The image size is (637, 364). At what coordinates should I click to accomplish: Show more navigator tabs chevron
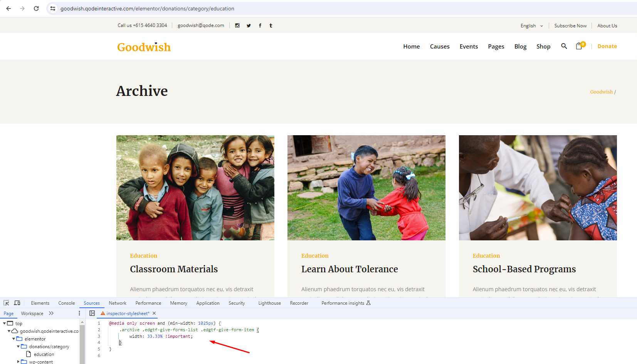coord(51,314)
